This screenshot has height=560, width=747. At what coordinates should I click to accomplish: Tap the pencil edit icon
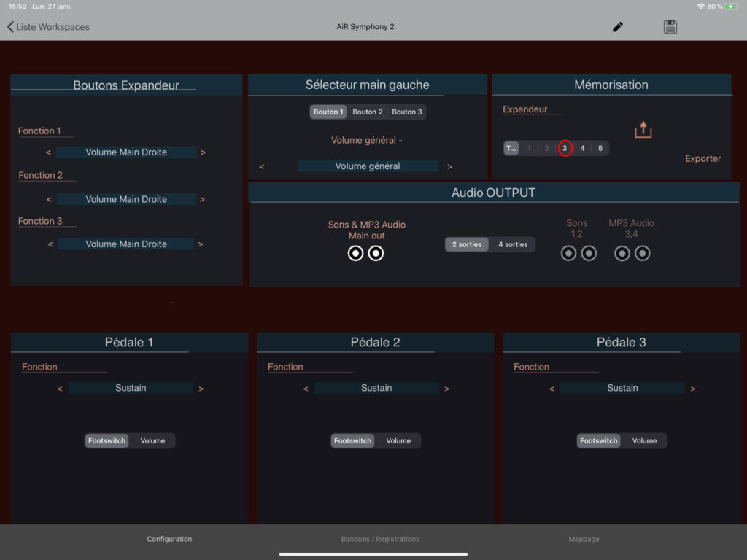[618, 27]
